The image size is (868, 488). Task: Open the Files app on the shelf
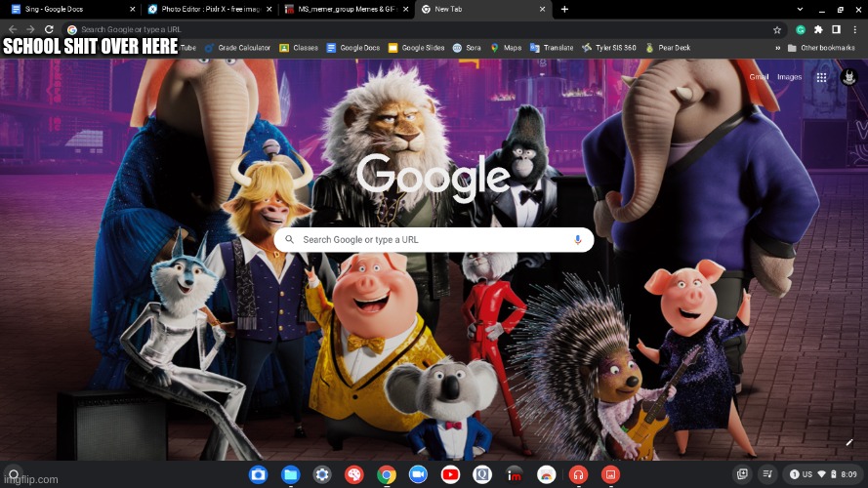[x=290, y=474]
